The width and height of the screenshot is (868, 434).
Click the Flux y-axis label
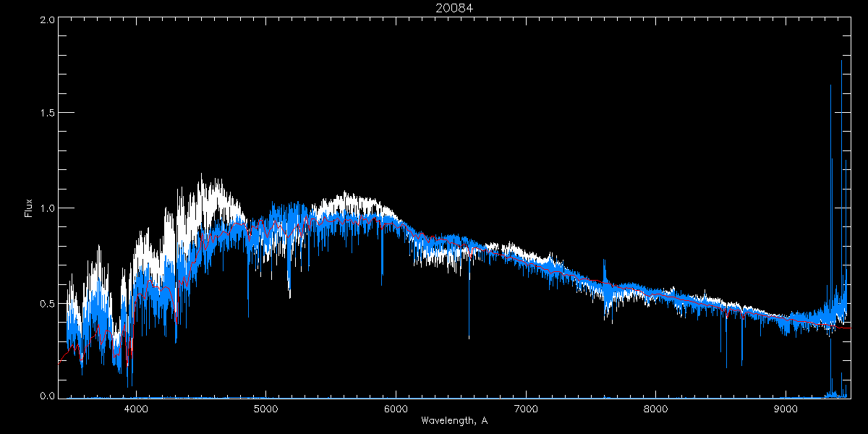(x=29, y=208)
